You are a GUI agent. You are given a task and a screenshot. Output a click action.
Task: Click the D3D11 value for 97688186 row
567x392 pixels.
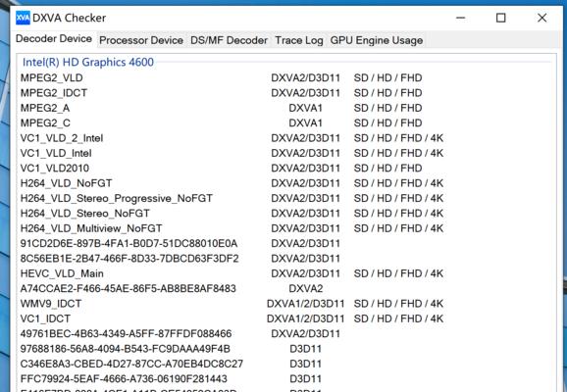pyautogui.click(x=305, y=349)
